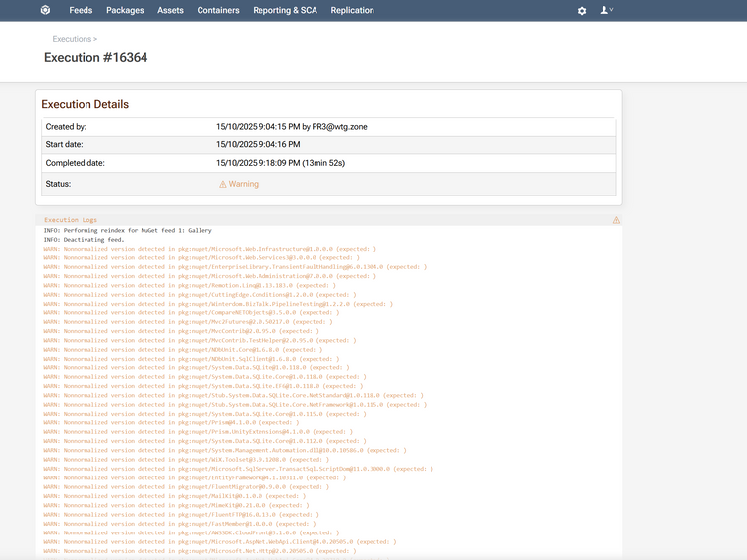This screenshot has width=747, height=560.
Task: Click the Execution #16364 page heading
Action: tap(96, 58)
